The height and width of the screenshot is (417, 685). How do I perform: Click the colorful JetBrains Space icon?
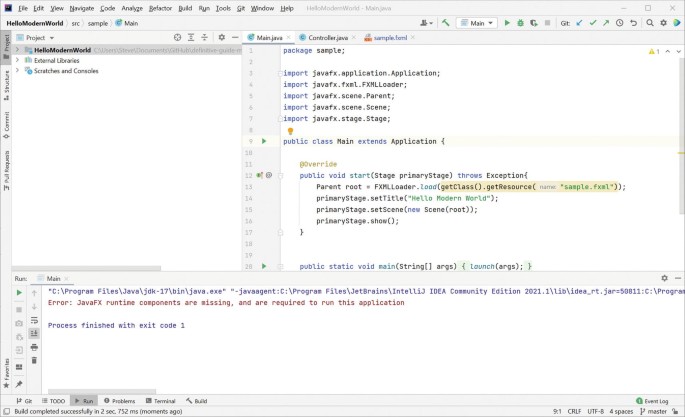pyautogui.click(x=677, y=23)
